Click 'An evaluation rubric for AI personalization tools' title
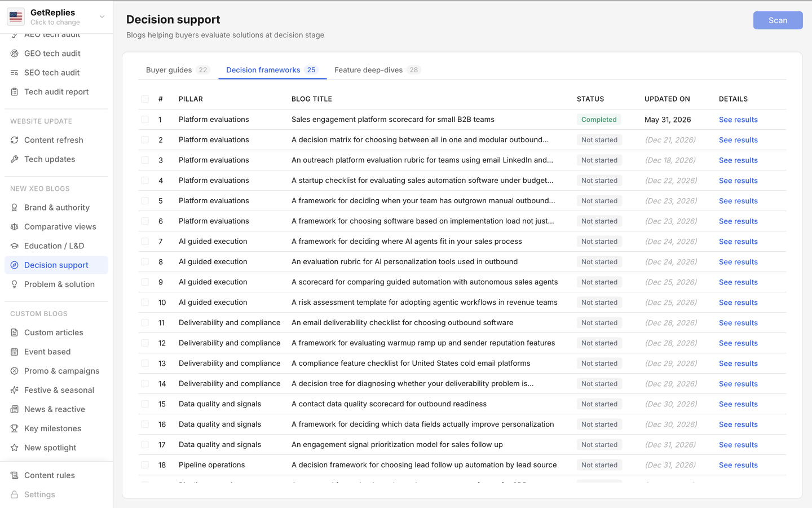This screenshot has height=508, width=812. [404, 262]
